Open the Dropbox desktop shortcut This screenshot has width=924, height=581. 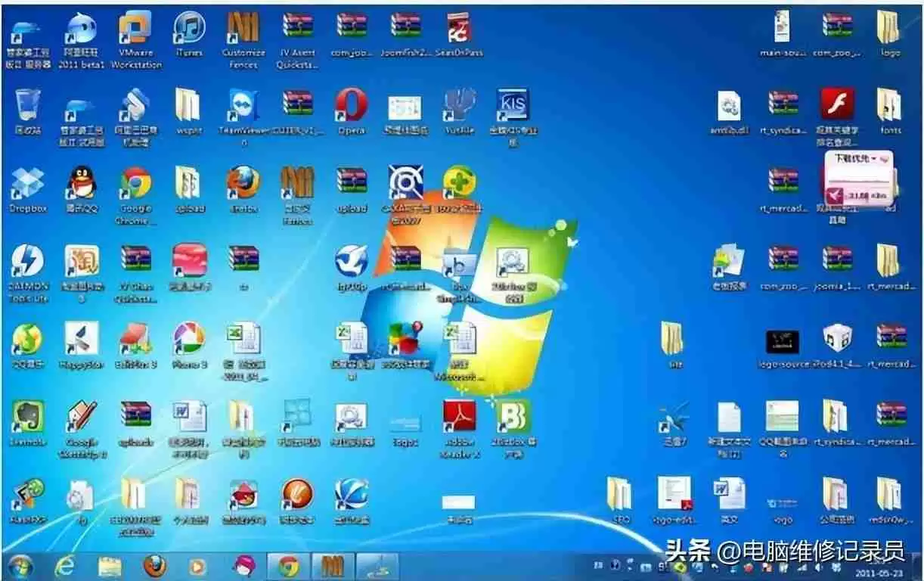pyautogui.click(x=27, y=185)
